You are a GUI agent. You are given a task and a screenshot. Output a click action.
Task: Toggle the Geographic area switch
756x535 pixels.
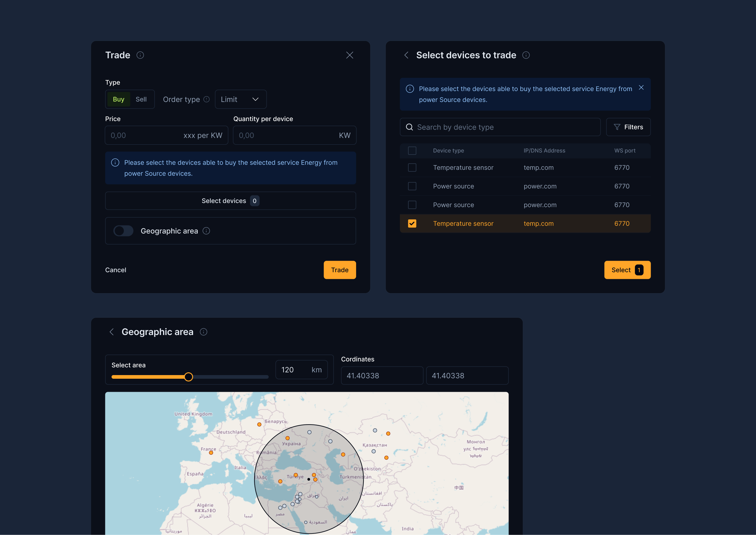click(x=123, y=231)
